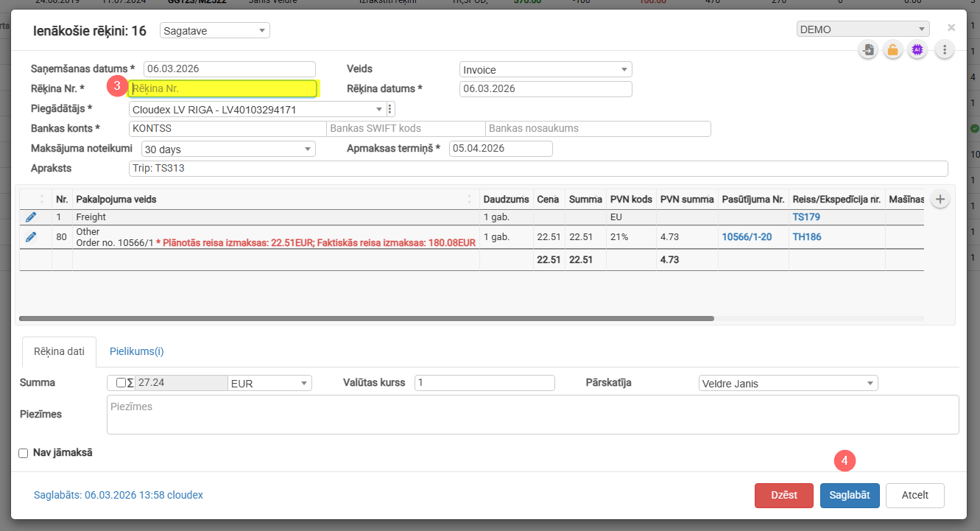This screenshot has height=531, width=980.
Task: Click the orange unlock padlock icon
Action: [x=892, y=50]
